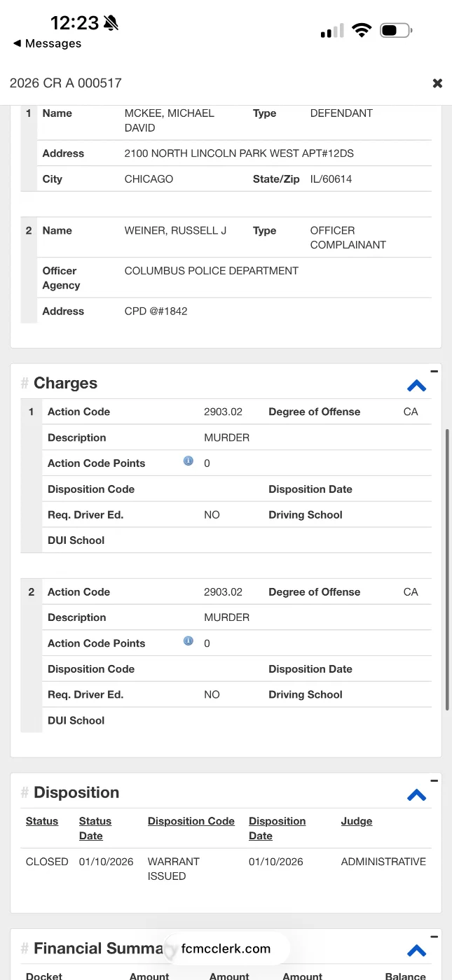Sort by Judge column header
This screenshot has width=452, height=980.
pos(356,821)
